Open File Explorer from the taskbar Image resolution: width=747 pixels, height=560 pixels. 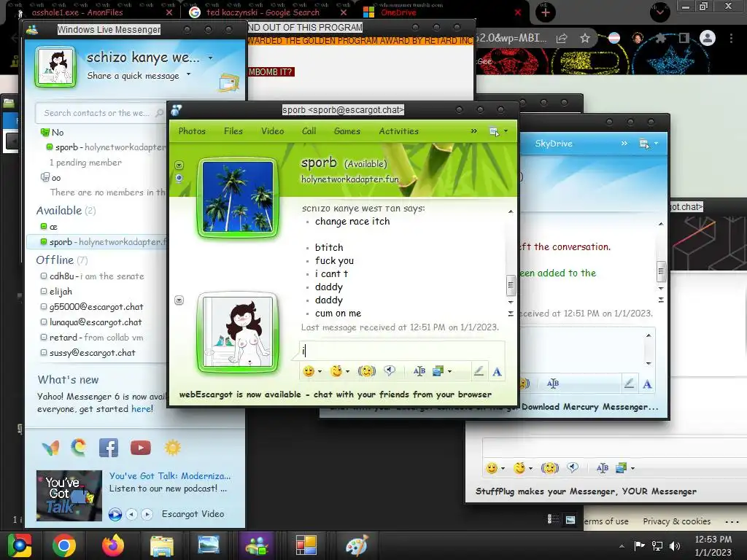click(x=161, y=545)
